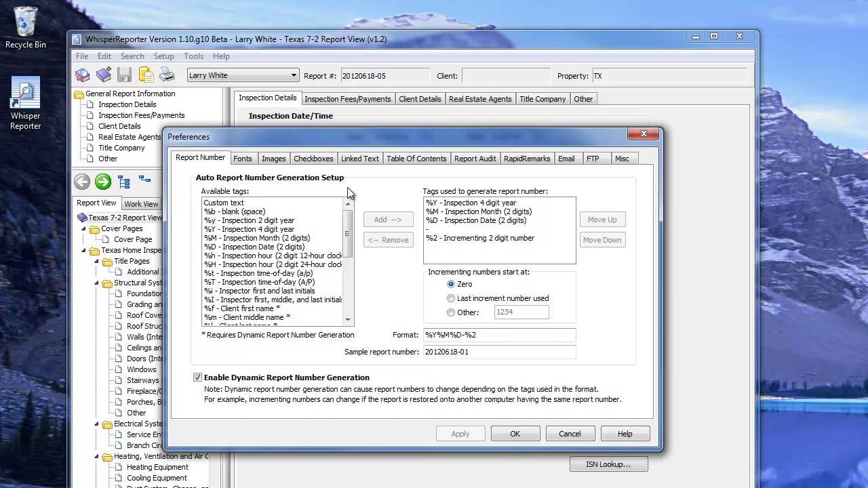The width and height of the screenshot is (868, 488).
Task: Click the find report toolbar icon with magnifier
Action: [x=82, y=75]
